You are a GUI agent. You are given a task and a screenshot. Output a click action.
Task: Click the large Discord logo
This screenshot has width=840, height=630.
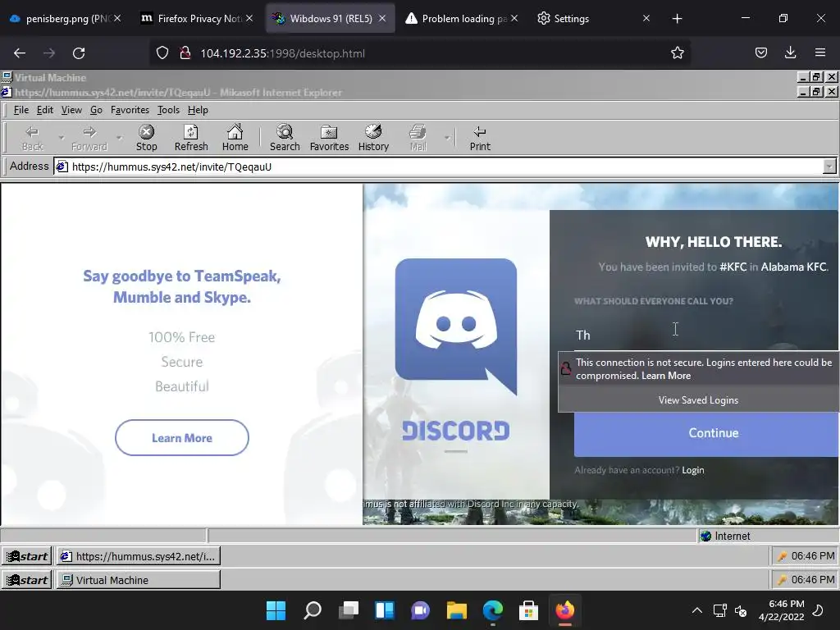pos(456,326)
